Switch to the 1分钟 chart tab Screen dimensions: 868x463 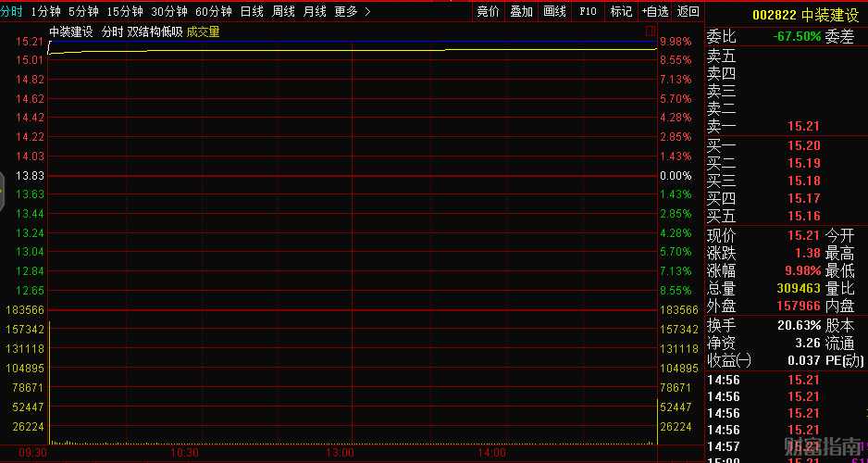pos(45,11)
